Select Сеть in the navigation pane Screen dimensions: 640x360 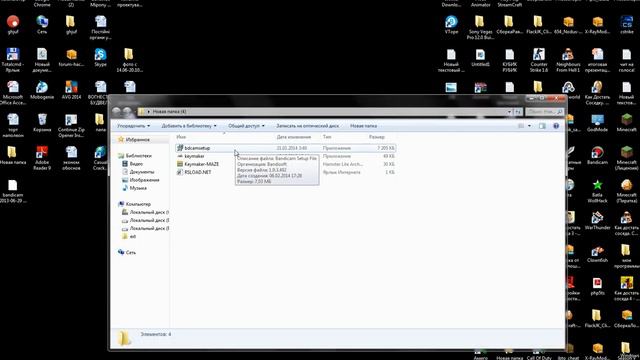[x=131, y=253]
